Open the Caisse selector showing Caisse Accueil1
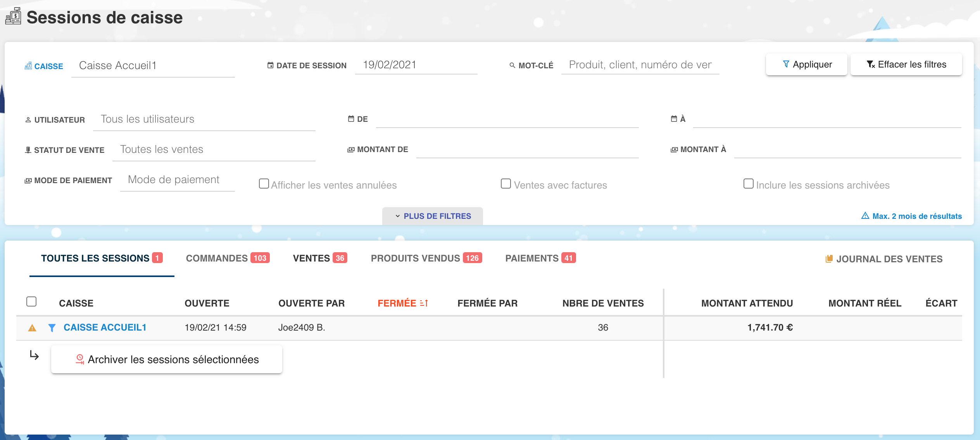This screenshot has width=980, height=440. [153, 66]
